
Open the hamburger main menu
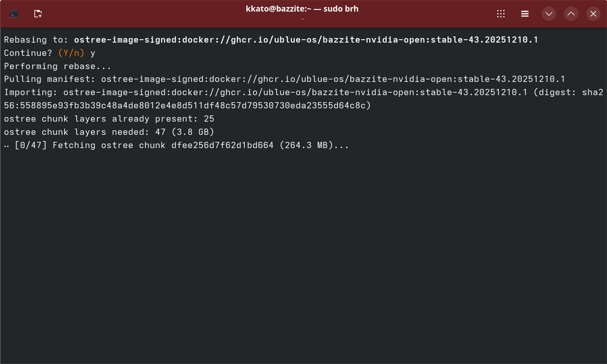(525, 14)
